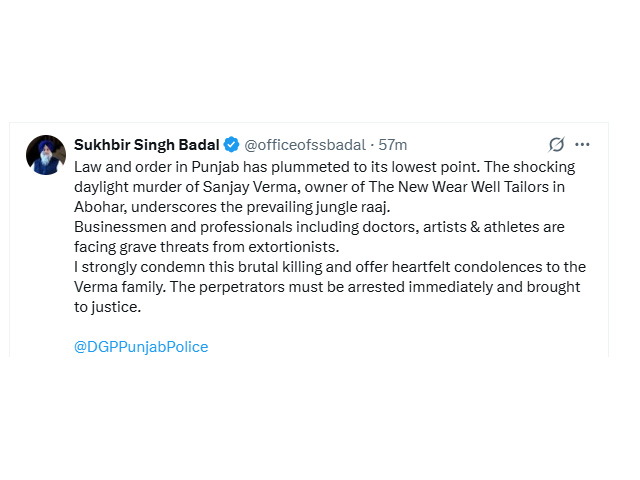Image resolution: width=640 pixels, height=480 pixels.
Task: Click the line mentioning Sanjay Verma
Action: click(x=319, y=187)
